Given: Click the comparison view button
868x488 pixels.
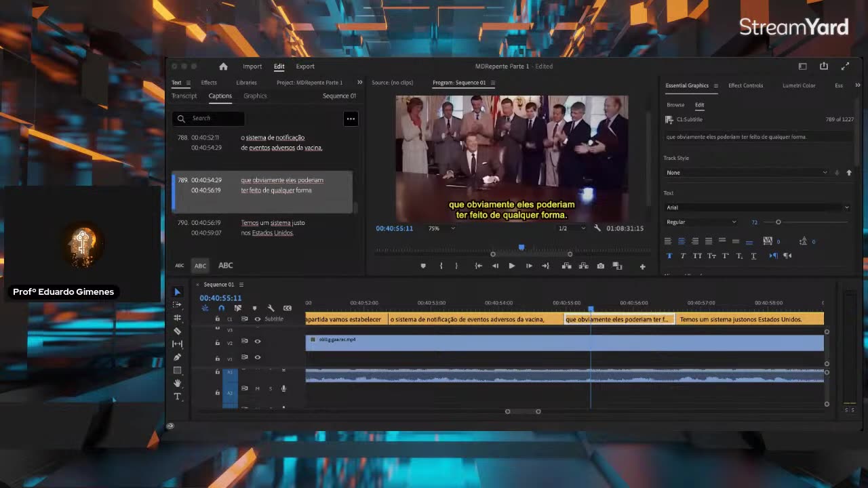Looking at the screenshot, I should [617, 266].
